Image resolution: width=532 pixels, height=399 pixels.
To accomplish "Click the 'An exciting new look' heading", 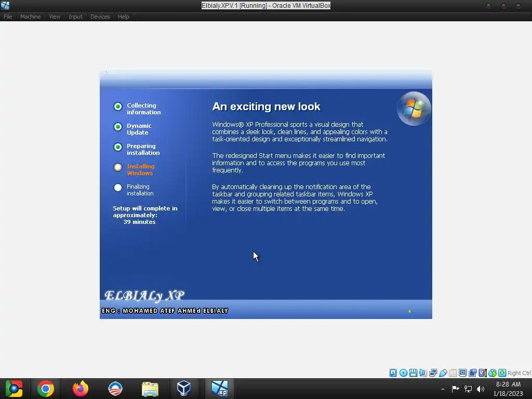I will tap(266, 107).
